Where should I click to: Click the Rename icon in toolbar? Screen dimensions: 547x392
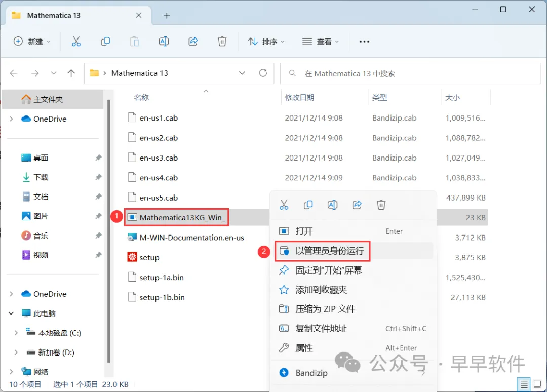164,42
